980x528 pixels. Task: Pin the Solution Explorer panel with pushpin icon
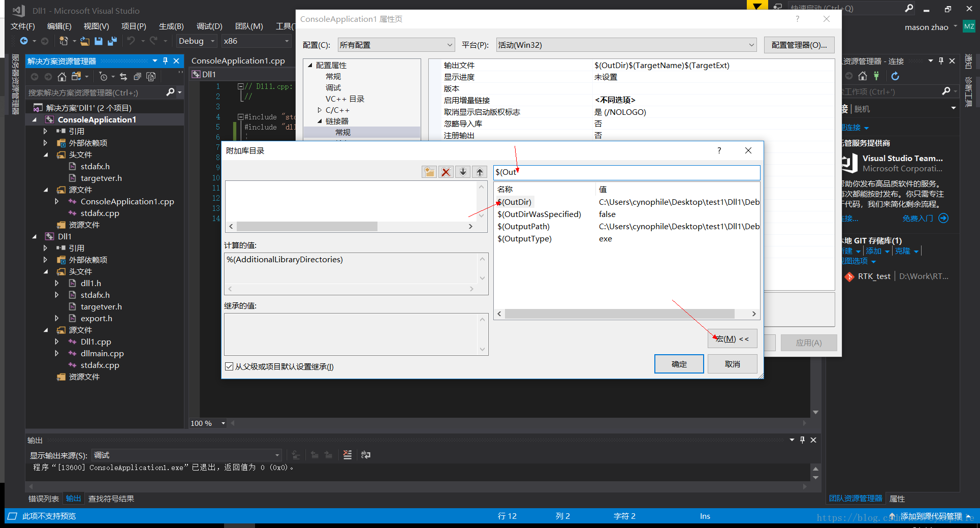coord(165,60)
